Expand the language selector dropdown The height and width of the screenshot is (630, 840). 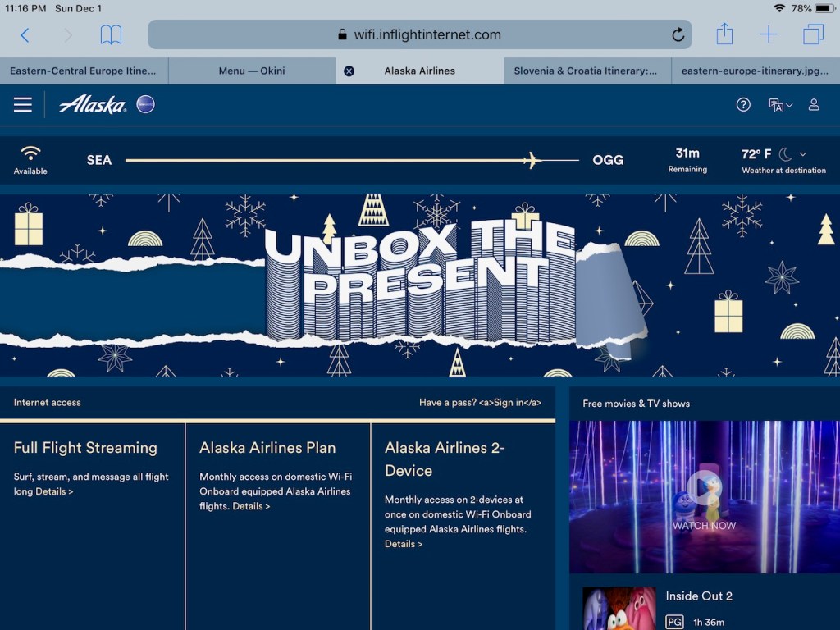click(780, 105)
